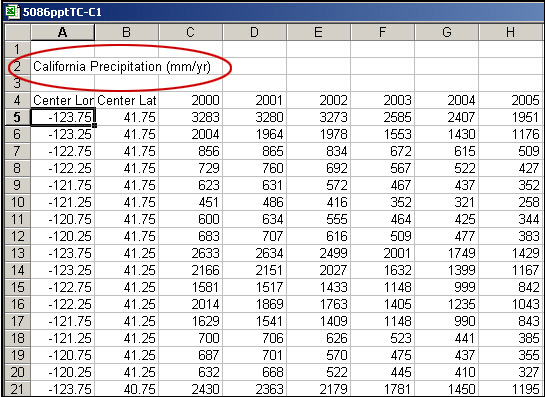The width and height of the screenshot is (545, 397).
Task: Select row 4 header
Action: tap(17, 100)
